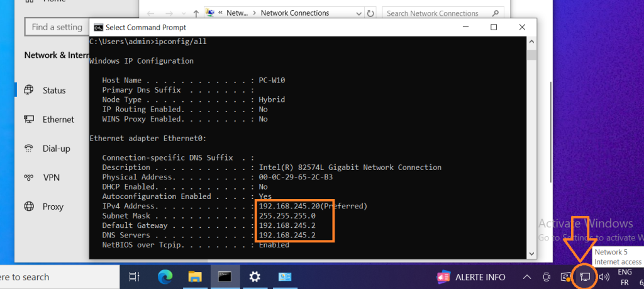Image resolution: width=644 pixels, height=289 pixels.
Task: Click the Task View taskbar icon
Action: [x=134, y=276]
